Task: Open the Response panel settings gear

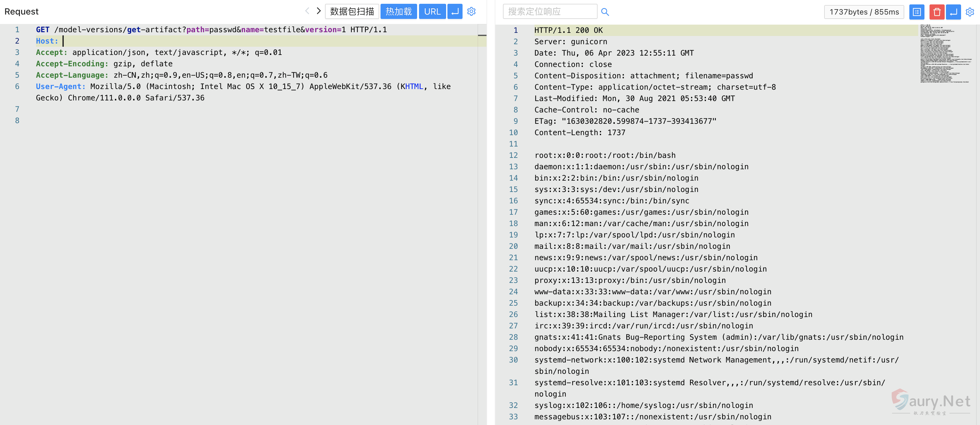Action: tap(970, 12)
